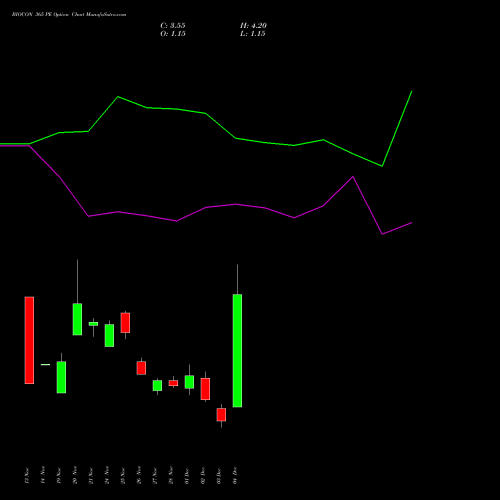Click the '26 Nov' date axis label
The width and height of the screenshot is (500, 500).
pos(139,476)
